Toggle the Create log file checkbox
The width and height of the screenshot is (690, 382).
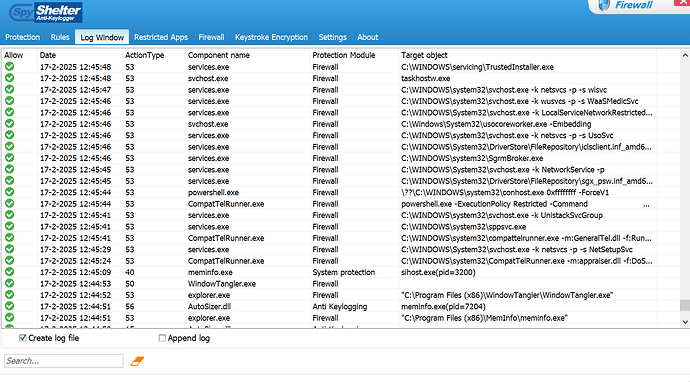(22, 338)
